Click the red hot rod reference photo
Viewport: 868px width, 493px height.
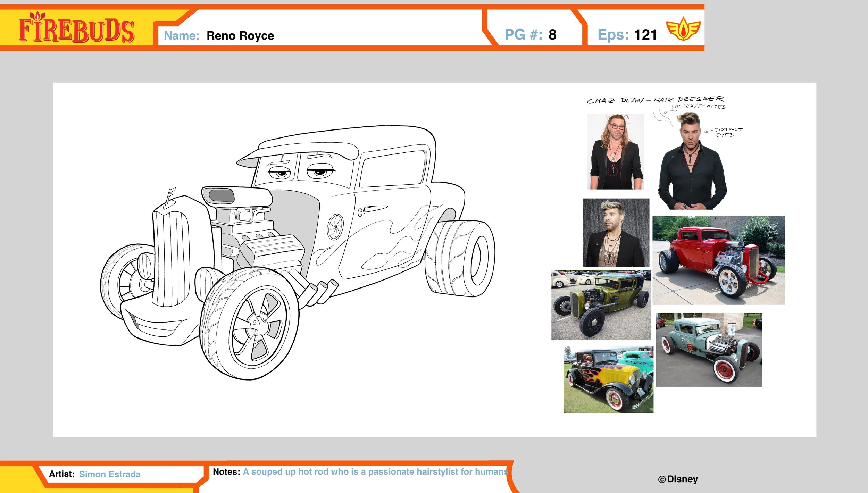(718, 260)
